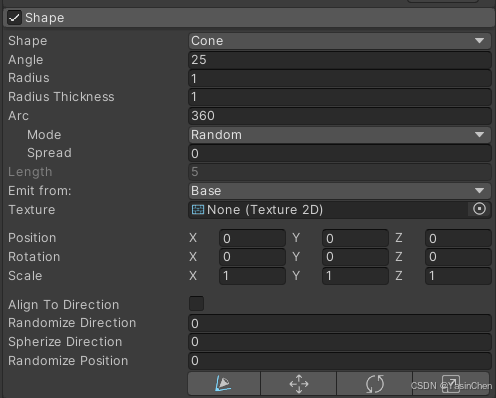Activate the shape scale gizmo icon

pyautogui.click(x=451, y=384)
